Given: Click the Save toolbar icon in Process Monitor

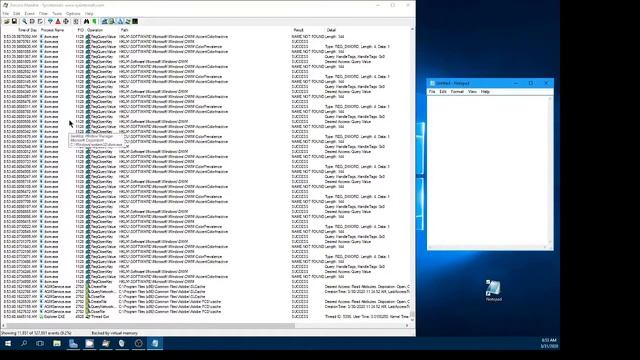Looking at the screenshot, I should click(x=14, y=21).
